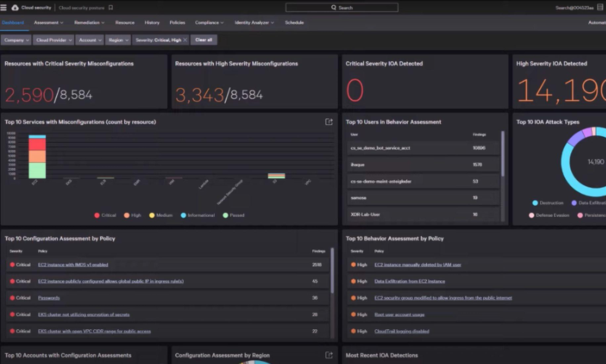Screen dimensions: 606x364
Task: Open EC2 instance publicly configured policy link
Action: pos(111,281)
